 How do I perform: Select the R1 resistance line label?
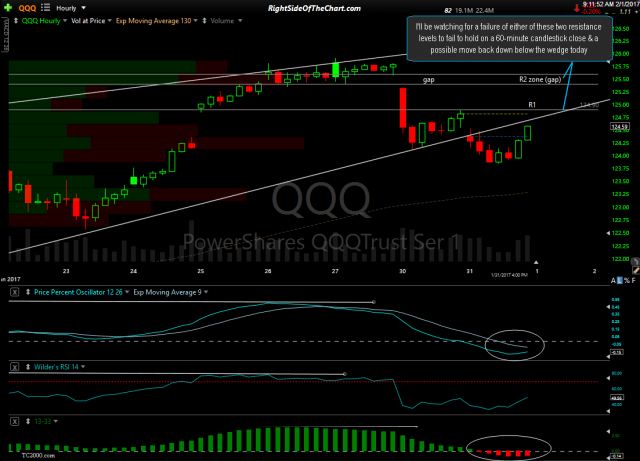tap(532, 105)
